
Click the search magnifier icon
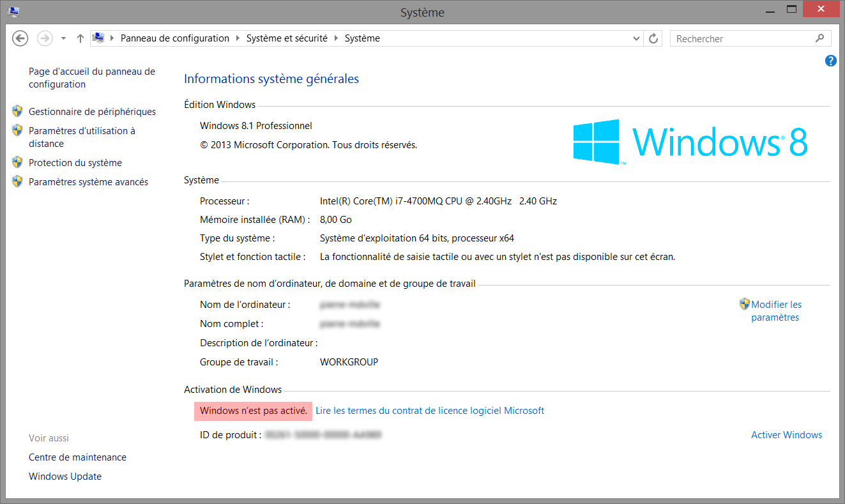(x=820, y=38)
